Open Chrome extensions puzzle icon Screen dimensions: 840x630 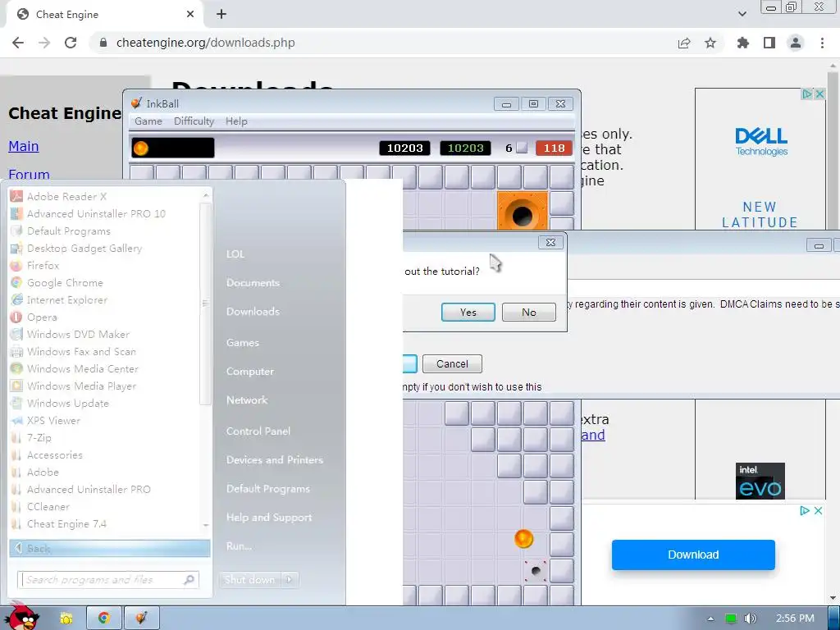pos(743,43)
